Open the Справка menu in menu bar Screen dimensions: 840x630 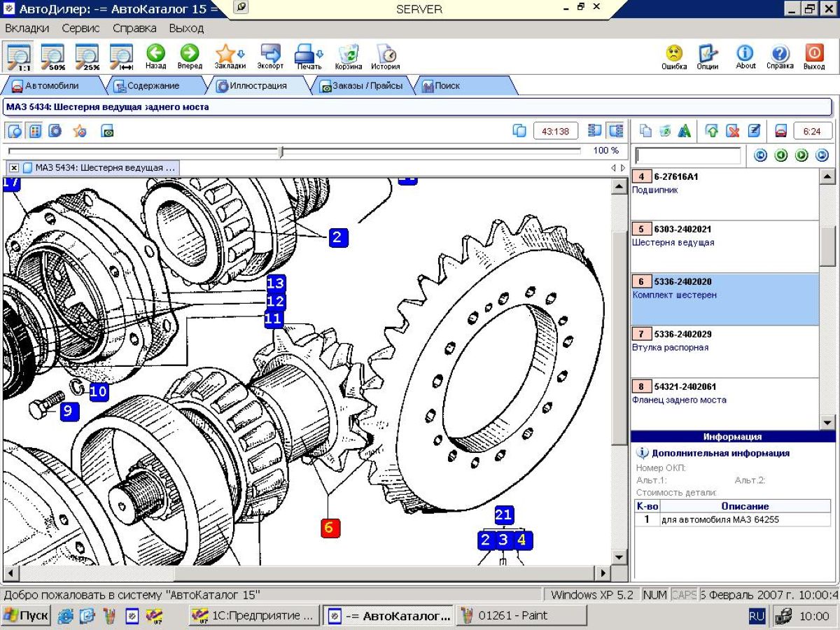134,29
